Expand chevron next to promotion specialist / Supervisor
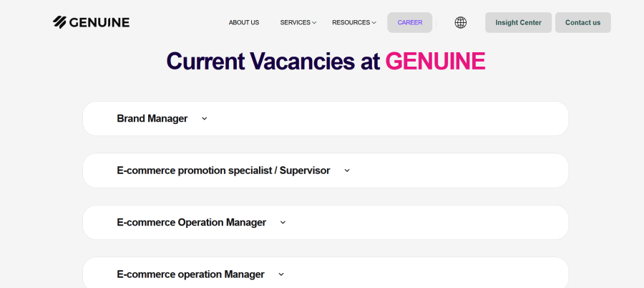Image resolution: width=644 pixels, height=288 pixels. pos(347,171)
